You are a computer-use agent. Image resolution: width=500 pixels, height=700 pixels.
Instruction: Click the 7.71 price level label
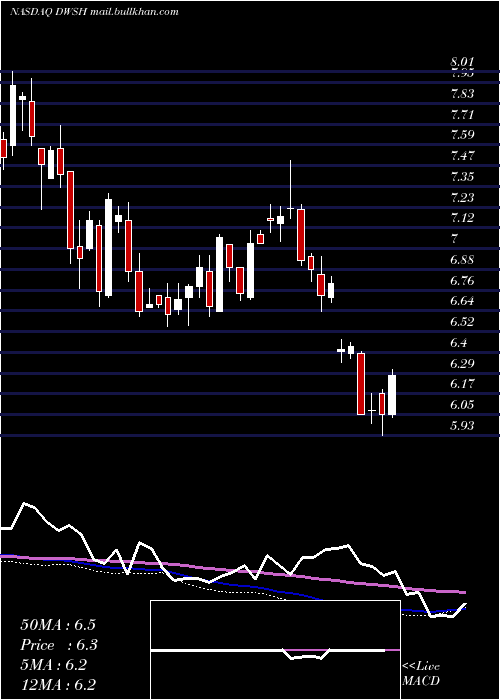click(x=462, y=115)
